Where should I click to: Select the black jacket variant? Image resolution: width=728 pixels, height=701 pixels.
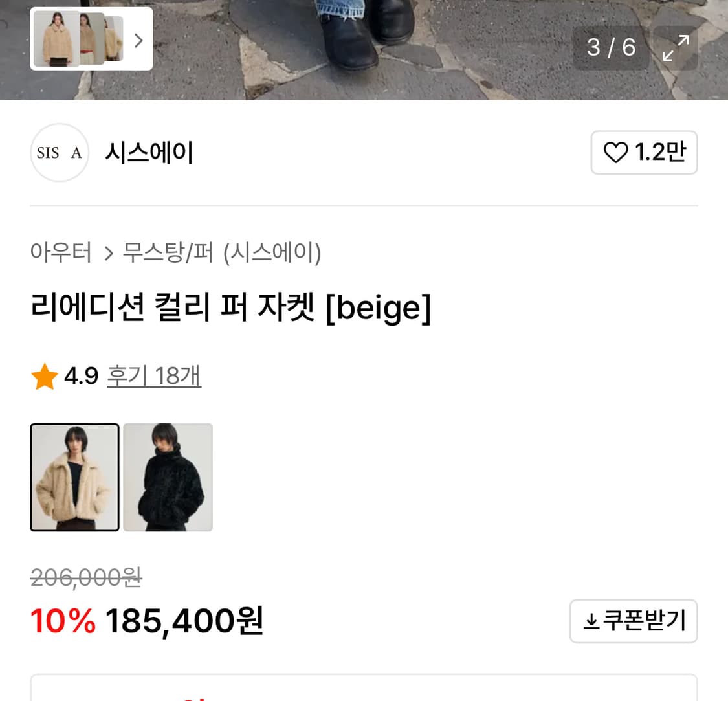(x=167, y=477)
